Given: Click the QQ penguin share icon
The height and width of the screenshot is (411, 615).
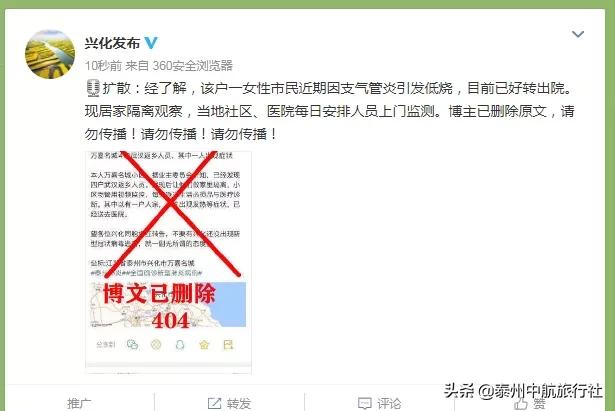Looking at the screenshot, I should (180, 345).
